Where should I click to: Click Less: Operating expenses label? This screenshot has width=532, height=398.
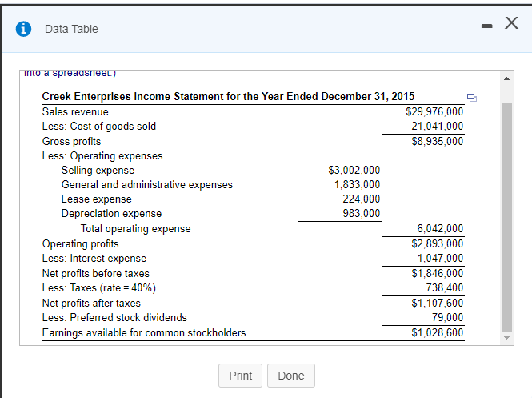[102, 156]
